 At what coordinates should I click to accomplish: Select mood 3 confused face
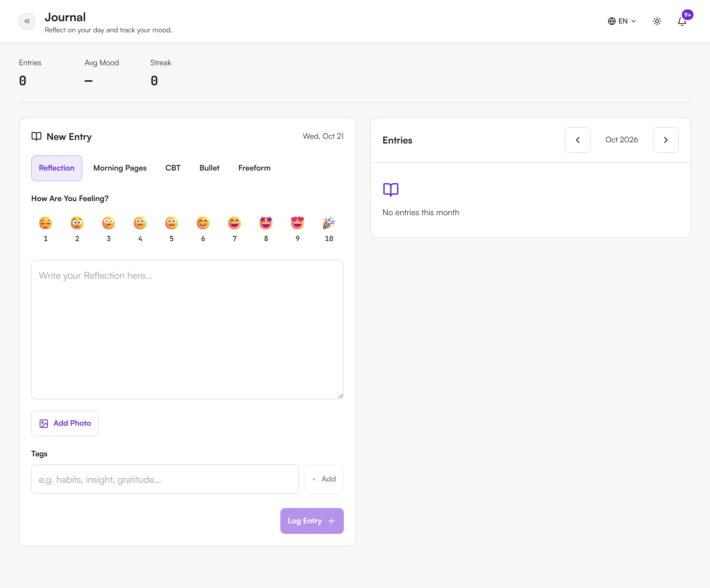tap(108, 229)
